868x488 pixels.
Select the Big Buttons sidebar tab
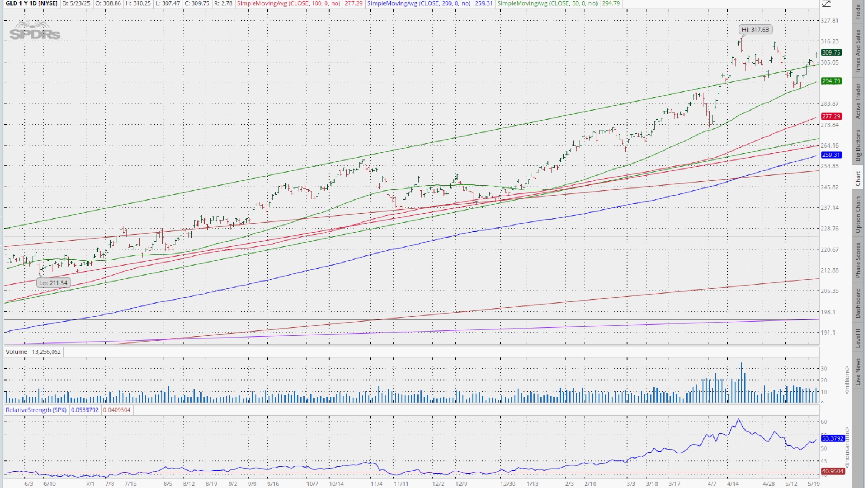[x=858, y=145]
